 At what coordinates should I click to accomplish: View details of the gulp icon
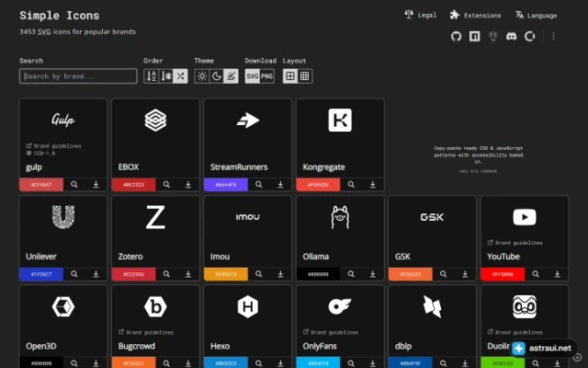[74, 184]
